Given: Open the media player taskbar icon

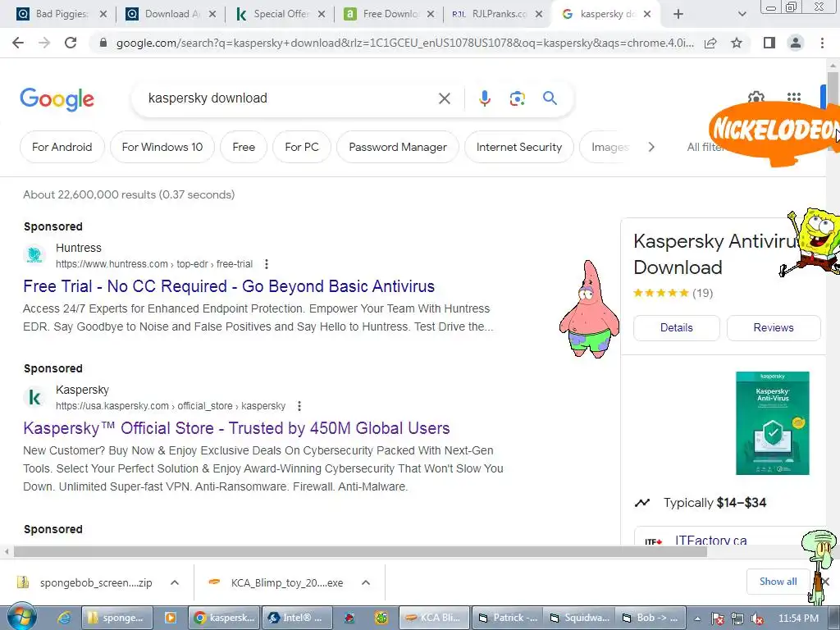Looking at the screenshot, I should point(171,618).
